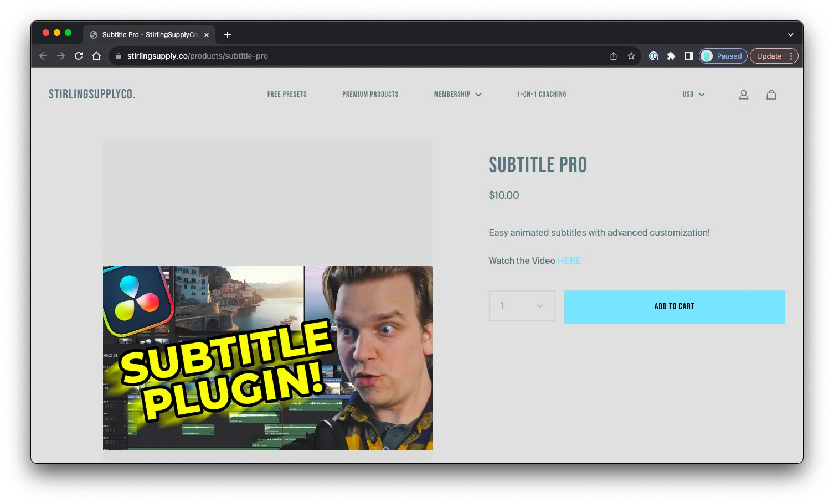Open the account login icon
Viewport: 834px width, 504px height.
744,95
